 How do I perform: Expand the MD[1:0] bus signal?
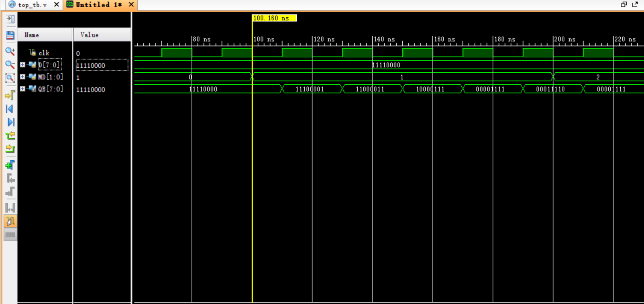[22, 77]
